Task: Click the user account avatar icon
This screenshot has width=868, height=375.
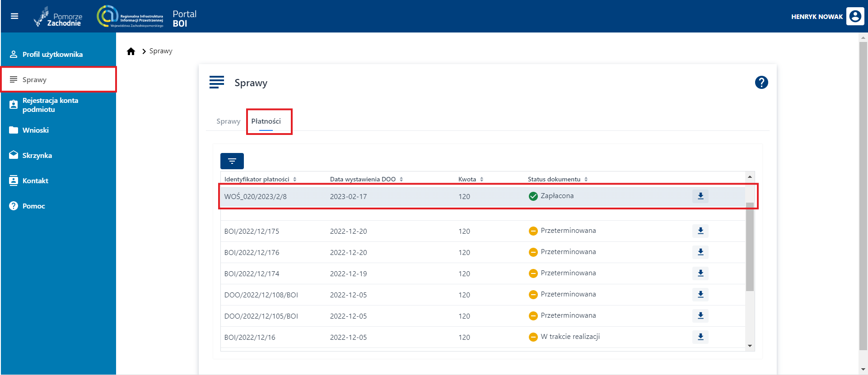Action: pyautogui.click(x=855, y=17)
